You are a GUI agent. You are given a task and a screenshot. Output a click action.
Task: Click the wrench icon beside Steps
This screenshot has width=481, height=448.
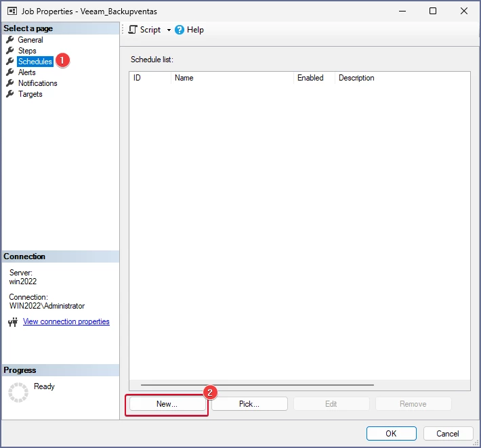[10, 50]
